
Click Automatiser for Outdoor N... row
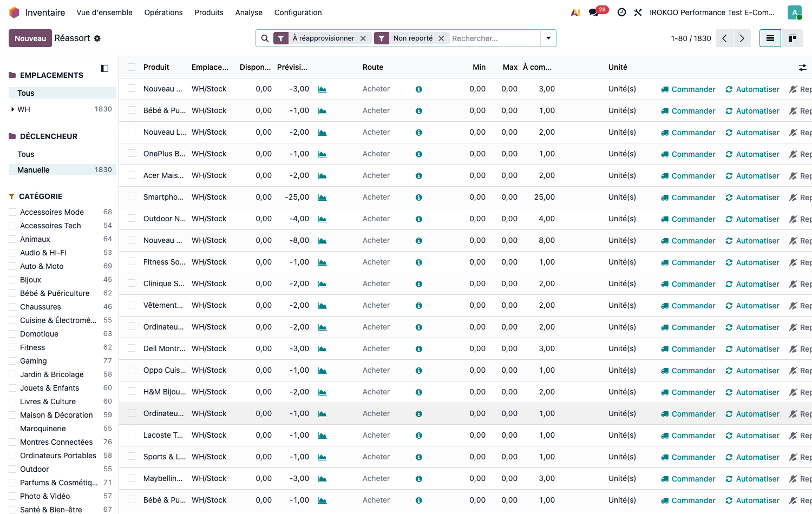[752, 219]
